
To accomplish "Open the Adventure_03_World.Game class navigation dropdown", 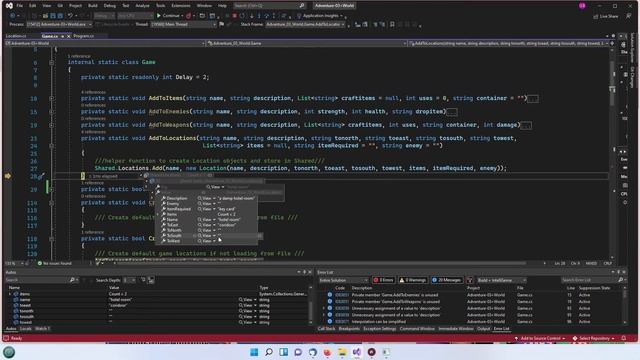I will tap(306, 43).
